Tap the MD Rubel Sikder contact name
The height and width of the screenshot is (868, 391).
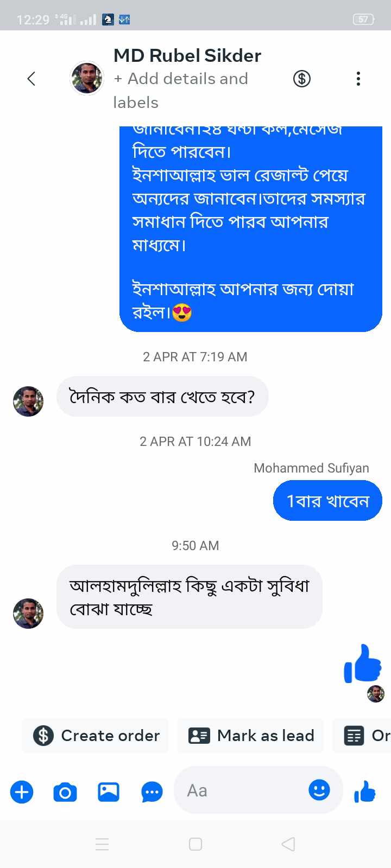pyautogui.click(x=187, y=55)
